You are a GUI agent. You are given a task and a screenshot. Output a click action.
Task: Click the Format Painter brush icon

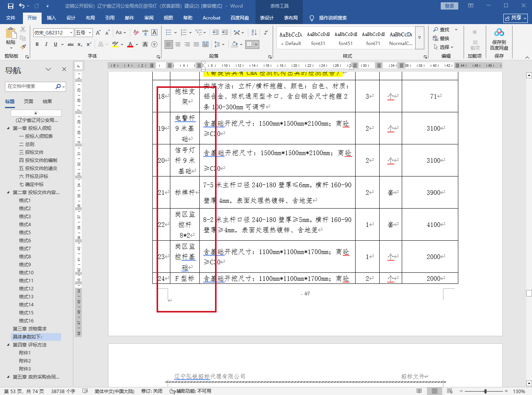click(23, 47)
